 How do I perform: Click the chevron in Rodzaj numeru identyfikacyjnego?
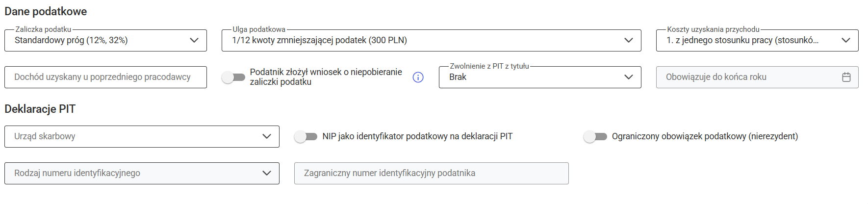click(266, 174)
